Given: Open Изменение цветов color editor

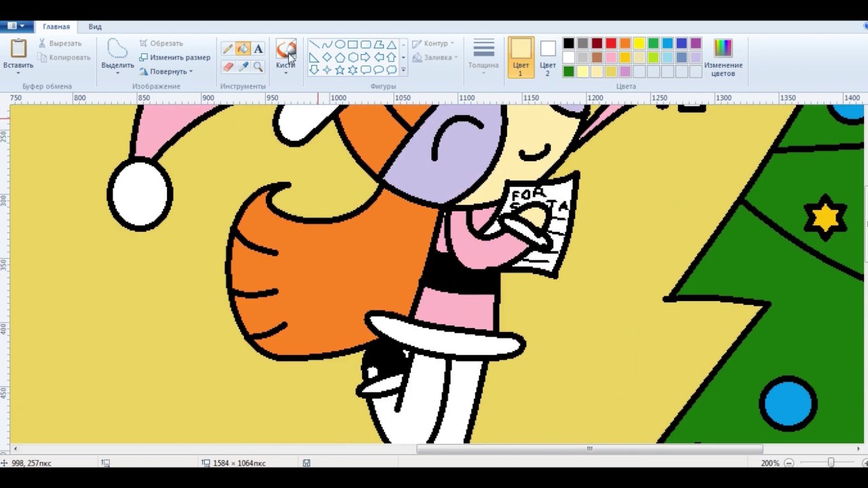Looking at the screenshot, I should [723, 57].
